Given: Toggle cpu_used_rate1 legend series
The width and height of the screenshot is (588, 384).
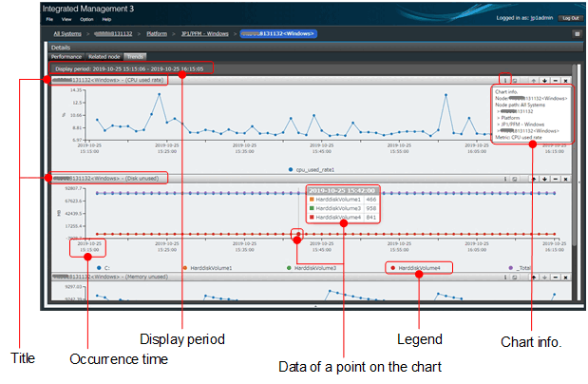Looking at the screenshot, I should pyautogui.click(x=312, y=170).
